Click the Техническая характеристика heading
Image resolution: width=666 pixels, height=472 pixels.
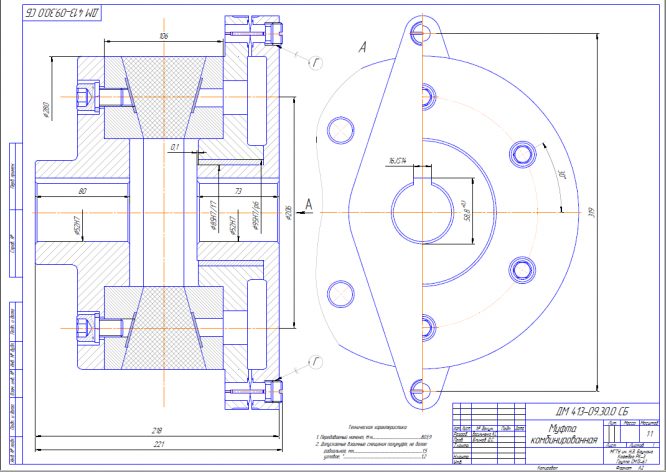tap(377, 427)
